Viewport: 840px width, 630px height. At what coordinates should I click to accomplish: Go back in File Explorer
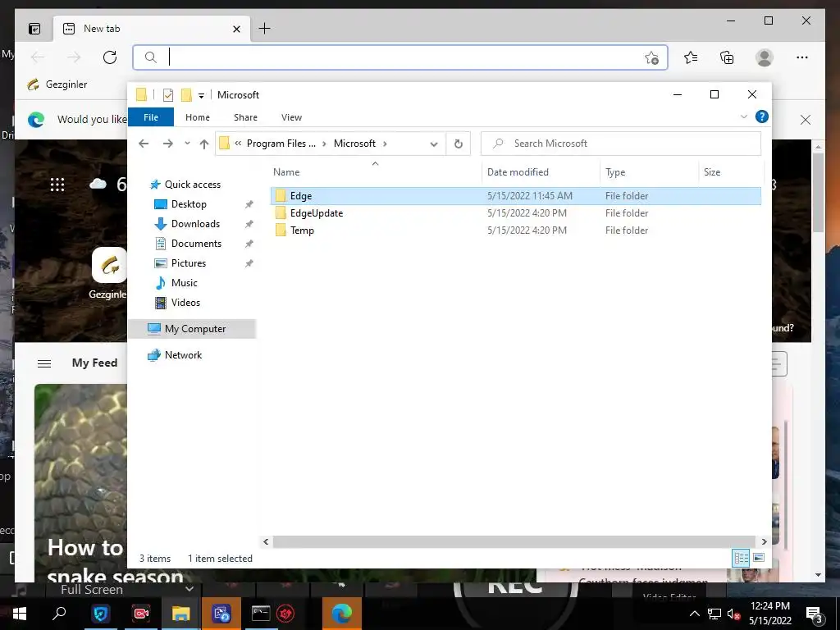(x=144, y=144)
